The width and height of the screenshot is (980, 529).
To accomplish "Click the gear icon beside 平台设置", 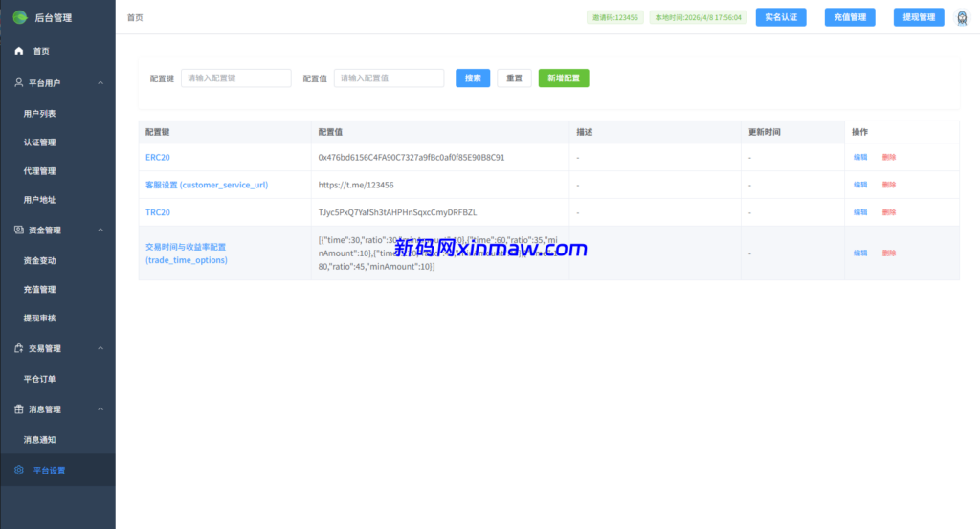I will 19,470.
